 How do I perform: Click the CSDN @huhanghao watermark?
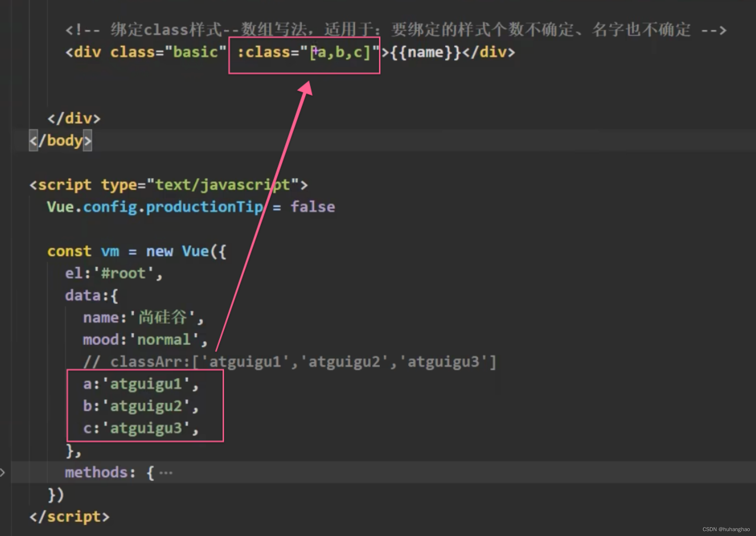pos(726,529)
